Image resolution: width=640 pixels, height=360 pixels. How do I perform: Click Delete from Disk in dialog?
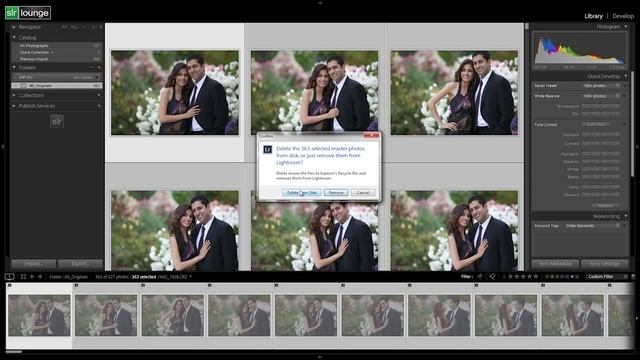click(x=302, y=192)
